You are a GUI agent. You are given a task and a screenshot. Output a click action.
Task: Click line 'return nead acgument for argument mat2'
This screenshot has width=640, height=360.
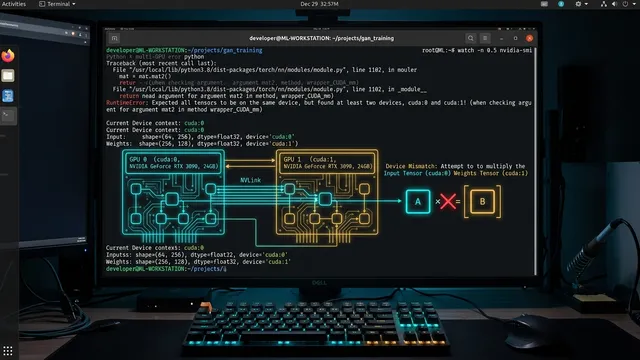[x=227, y=96]
